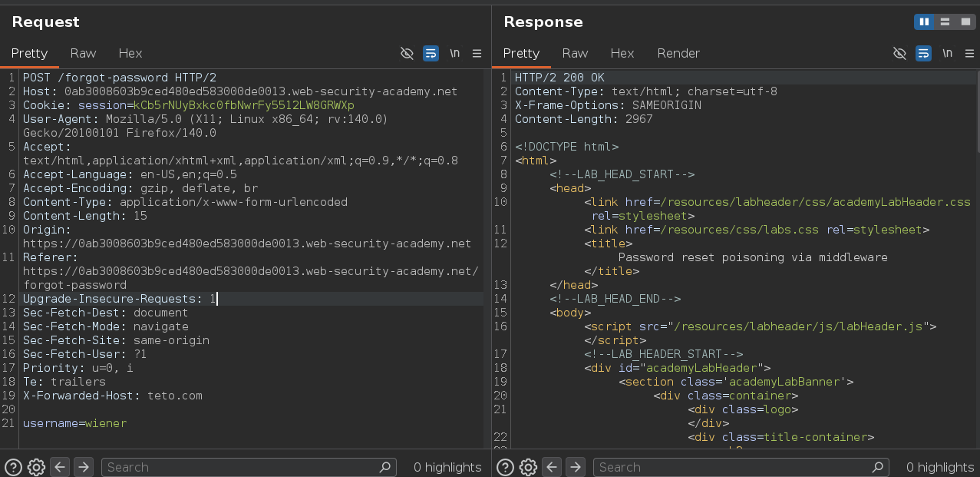The height and width of the screenshot is (477, 980).
Task: Go to previous match in Request search
Action: click(60, 467)
